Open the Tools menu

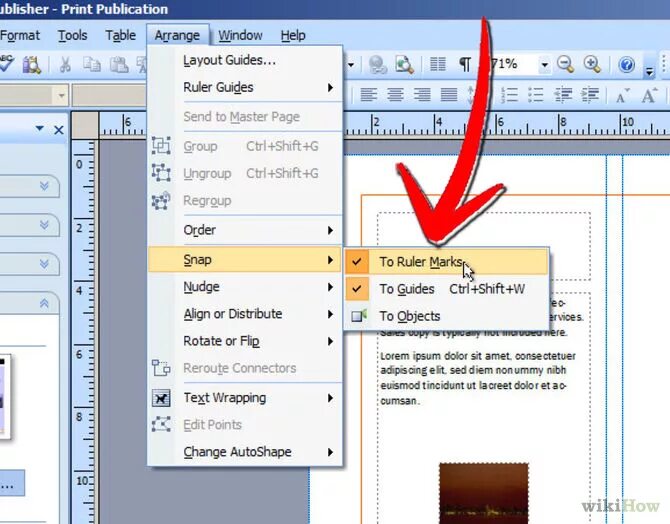click(x=73, y=35)
